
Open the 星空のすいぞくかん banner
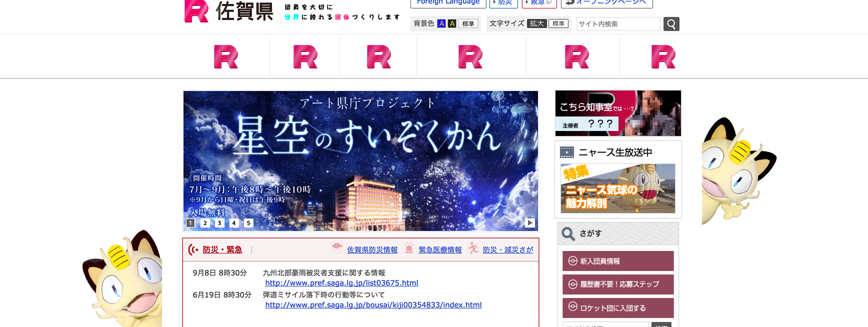[x=360, y=160]
